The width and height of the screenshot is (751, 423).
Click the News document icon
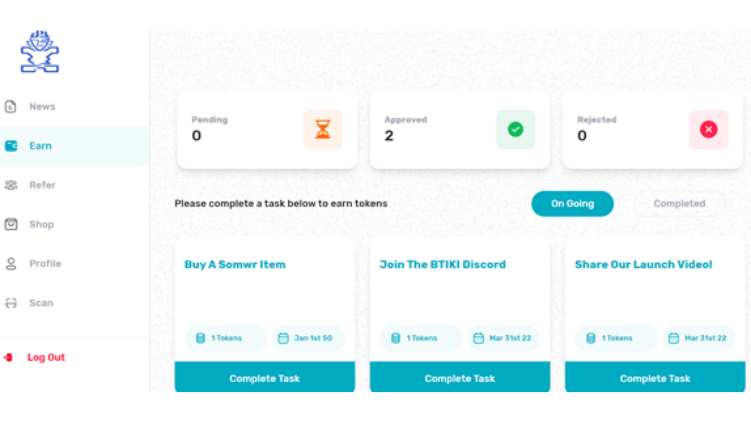click(11, 106)
